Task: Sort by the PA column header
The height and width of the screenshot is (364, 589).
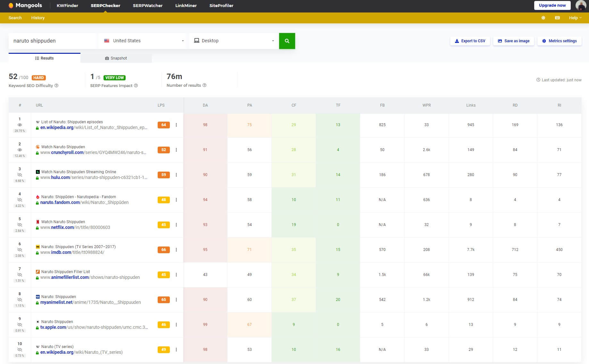Action: click(x=250, y=105)
